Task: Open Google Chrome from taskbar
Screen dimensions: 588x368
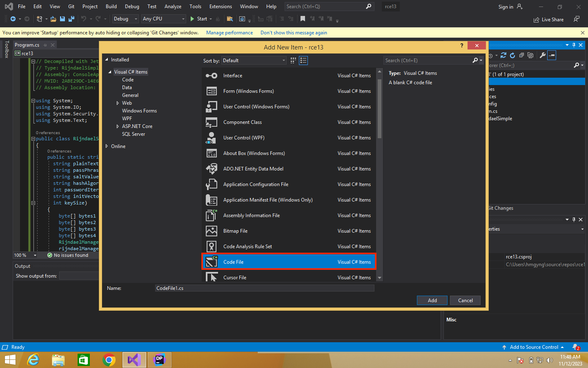Action: point(109,360)
